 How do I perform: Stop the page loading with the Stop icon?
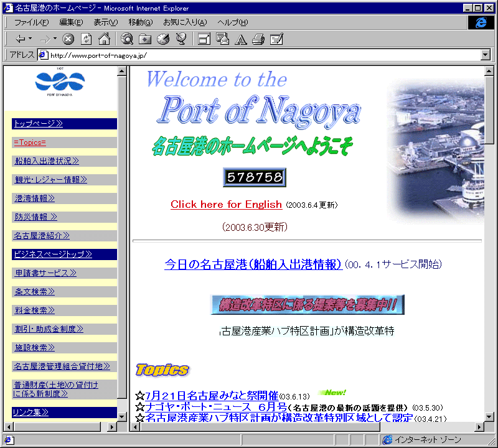pyautogui.click(x=68, y=39)
